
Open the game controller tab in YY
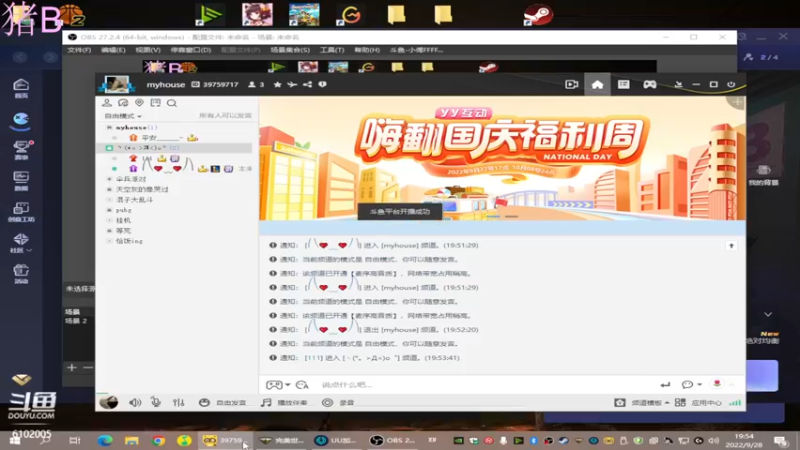click(x=649, y=84)
